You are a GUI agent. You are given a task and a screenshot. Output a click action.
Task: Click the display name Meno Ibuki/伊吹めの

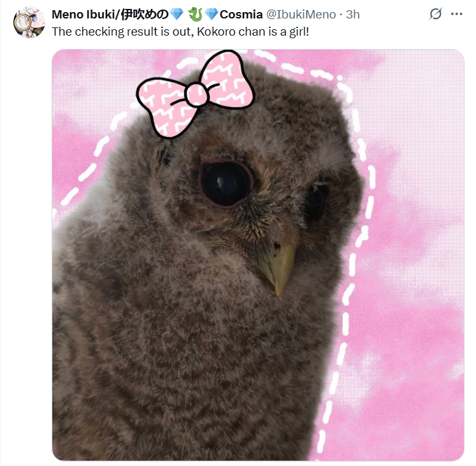(110, 14)
